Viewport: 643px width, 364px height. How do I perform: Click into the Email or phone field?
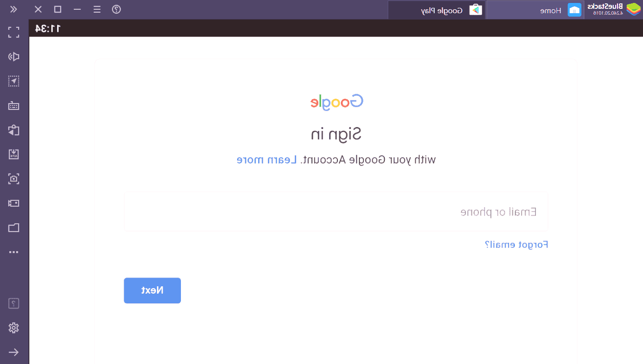[336, 212]
